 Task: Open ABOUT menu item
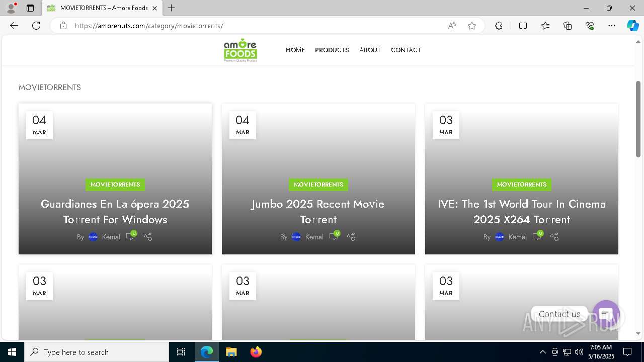370,50
